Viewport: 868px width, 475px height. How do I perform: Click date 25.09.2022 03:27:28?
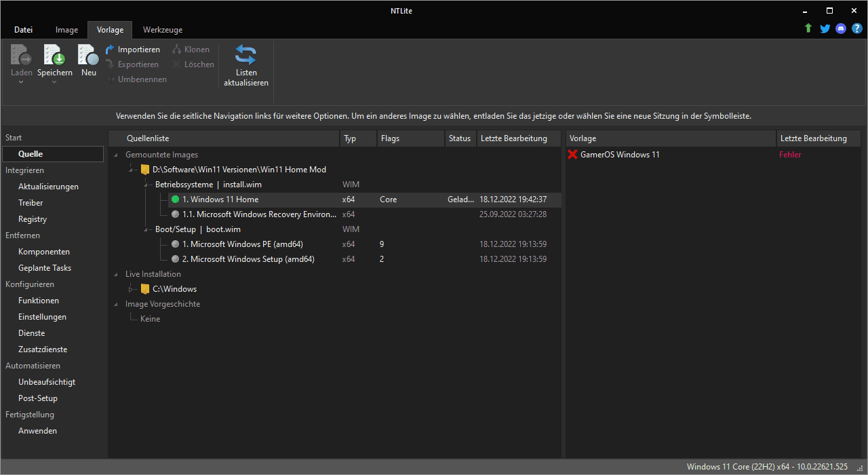click(513, 214)
